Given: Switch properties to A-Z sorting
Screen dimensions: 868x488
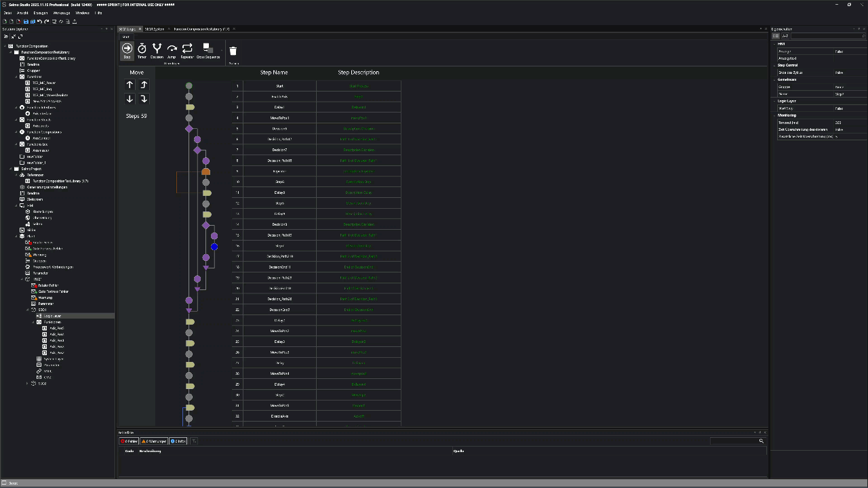Looking at the screenshot, I should click(x=785, y=36).
